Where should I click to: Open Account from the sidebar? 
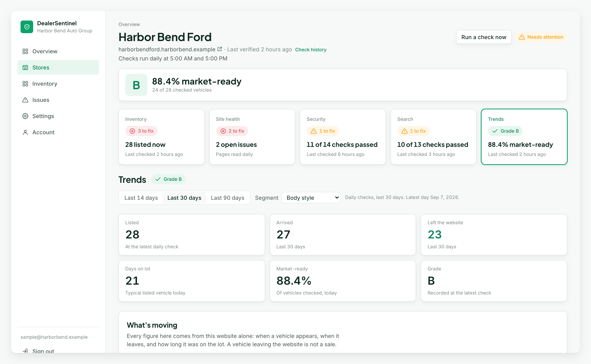pos(58,132)
